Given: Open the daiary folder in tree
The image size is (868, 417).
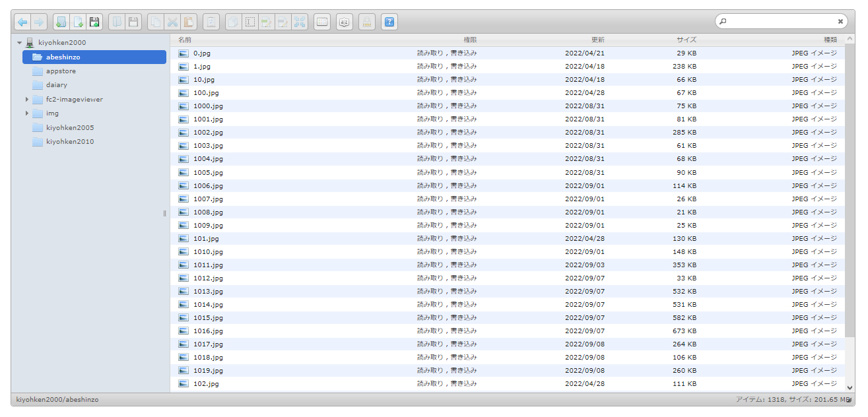Looking at the screenshot, I should click(x=57, y=85).
